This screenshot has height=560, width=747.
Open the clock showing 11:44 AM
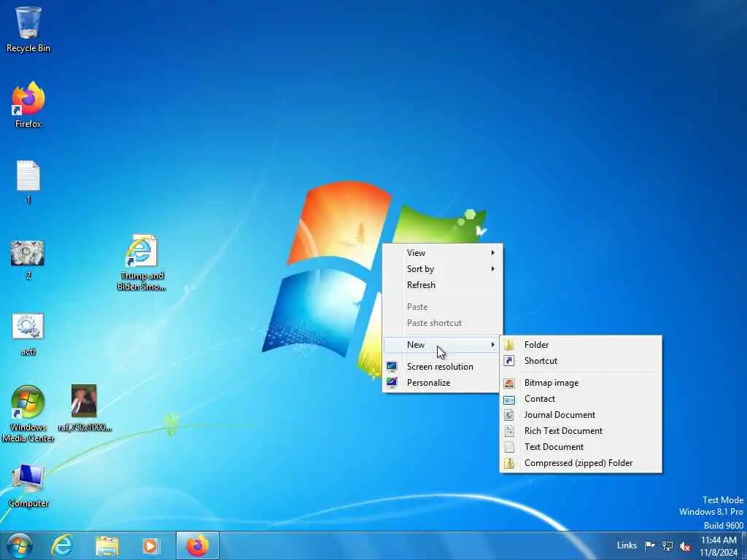pyautogui.click(x=719, y=545)
